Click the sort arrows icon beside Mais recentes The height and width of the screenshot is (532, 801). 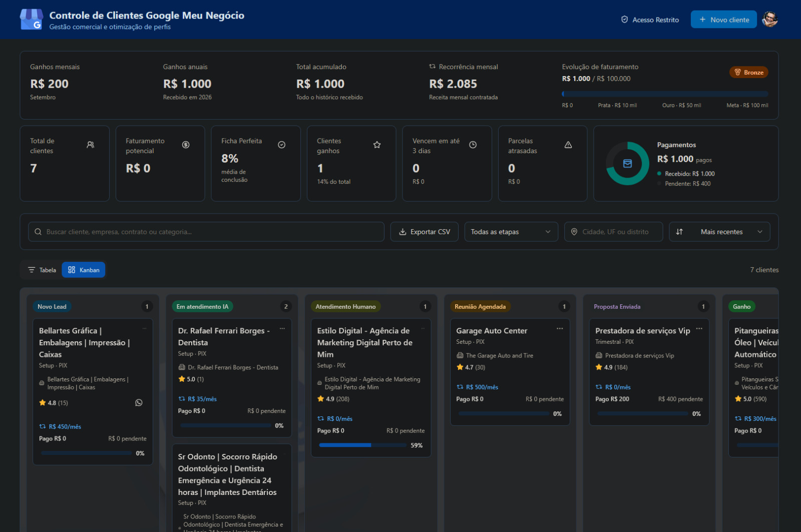coord(679,232)
